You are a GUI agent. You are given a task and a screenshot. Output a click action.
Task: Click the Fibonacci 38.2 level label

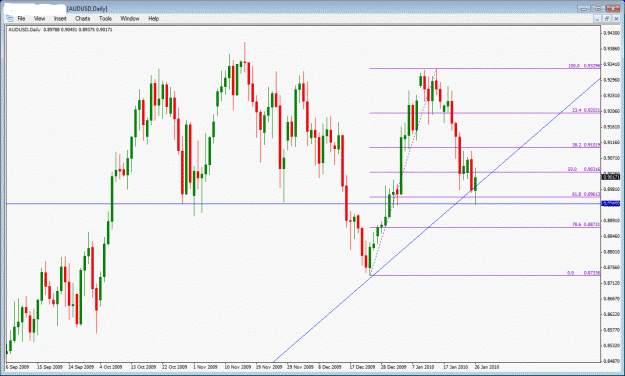(x=586, y=145)
